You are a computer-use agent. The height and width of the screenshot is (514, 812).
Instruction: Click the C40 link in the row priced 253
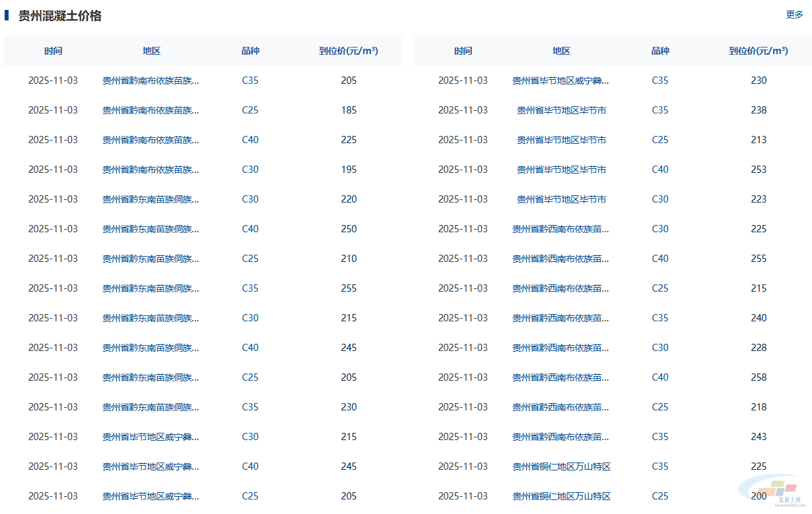pos(660,170)
